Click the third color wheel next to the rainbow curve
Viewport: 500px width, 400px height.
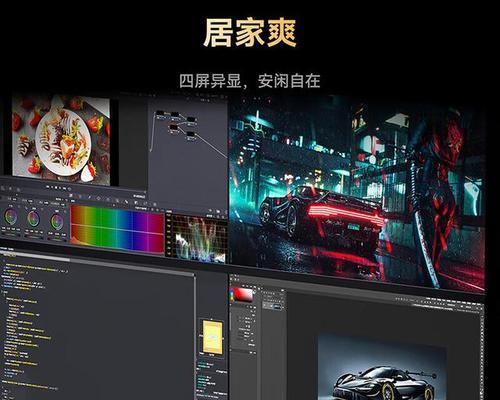pos(57,221)
